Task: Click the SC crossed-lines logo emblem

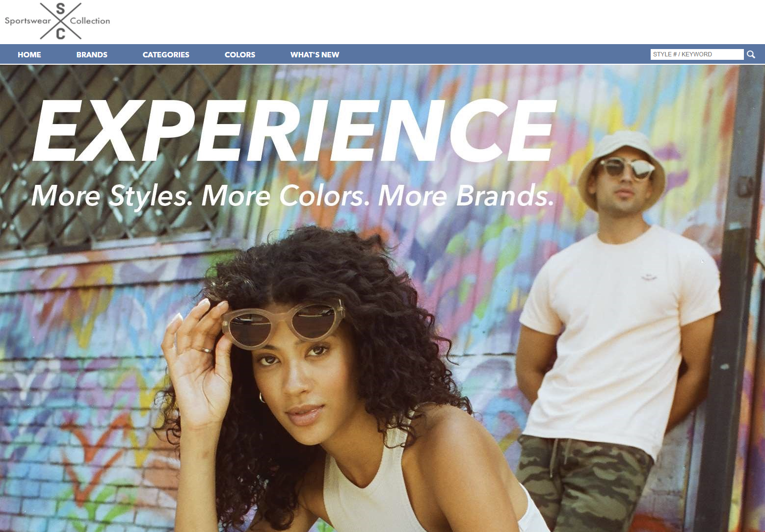Action: pyautogui.click(x=61, y=21)
